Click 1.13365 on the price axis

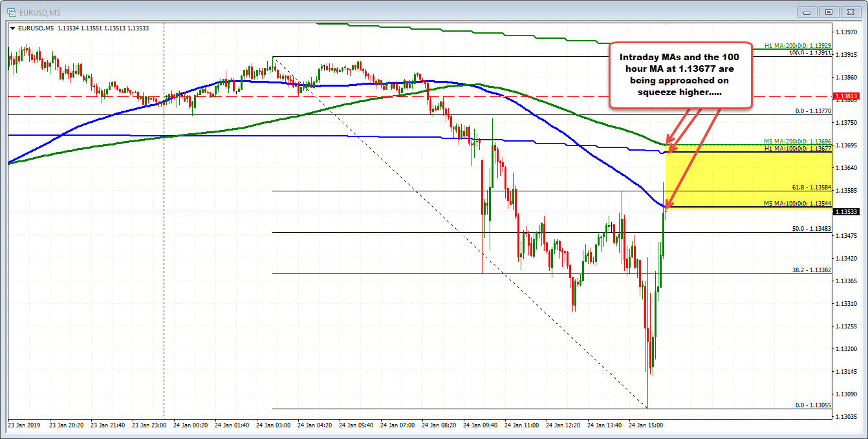[847, 281]
